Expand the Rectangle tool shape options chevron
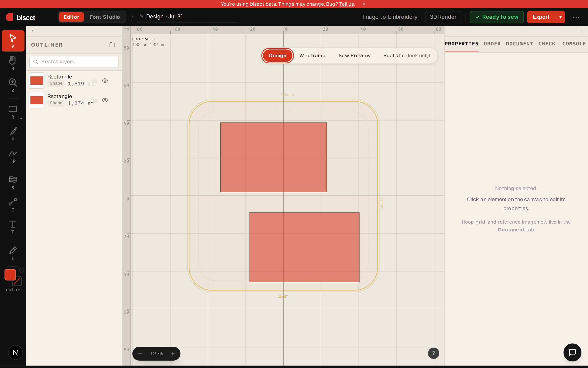The width and height of the screenshot is (588, 368). click(21, 119)
